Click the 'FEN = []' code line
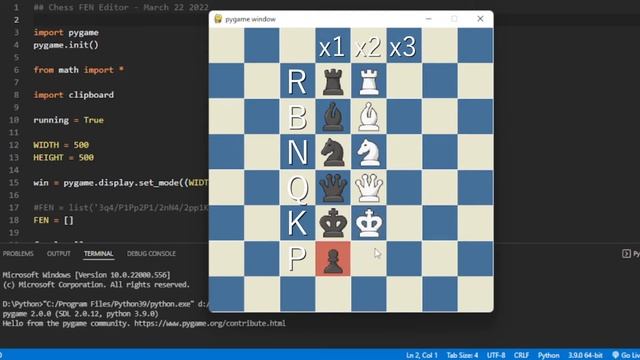 click(53, 220)
